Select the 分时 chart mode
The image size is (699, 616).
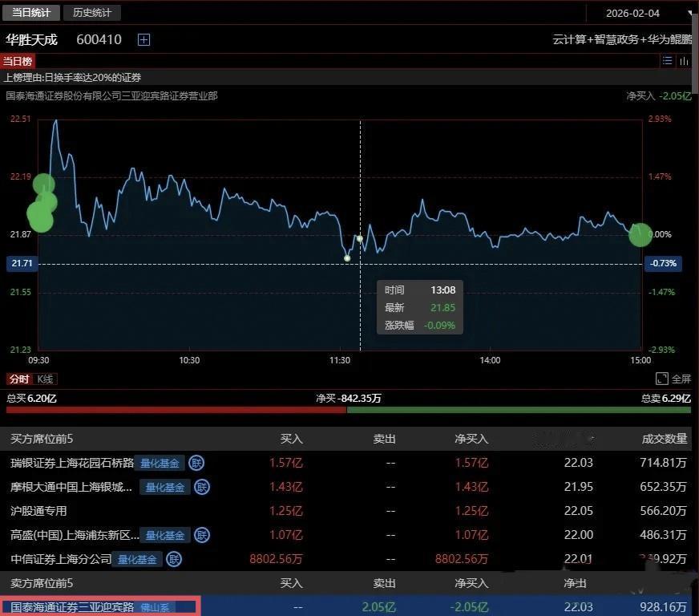click(x=19, y=379)
